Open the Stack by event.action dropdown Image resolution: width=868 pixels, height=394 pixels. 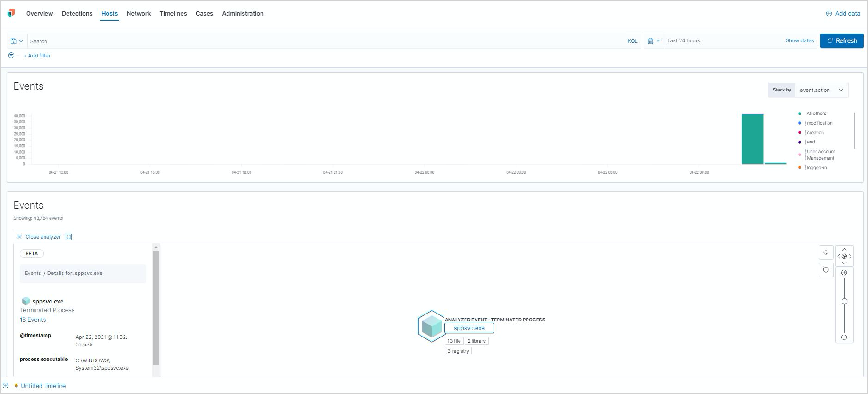[822, 90]
